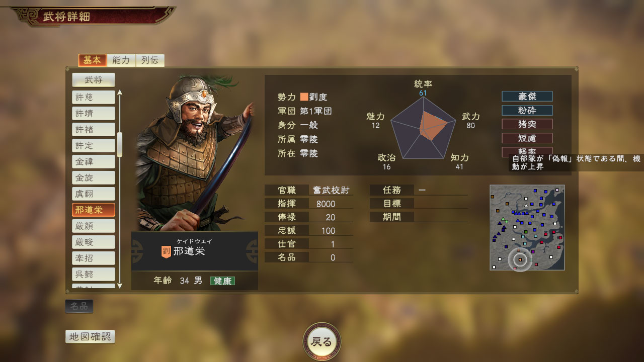Click the orange 劉度 faction color square

(x=304, y=97)
